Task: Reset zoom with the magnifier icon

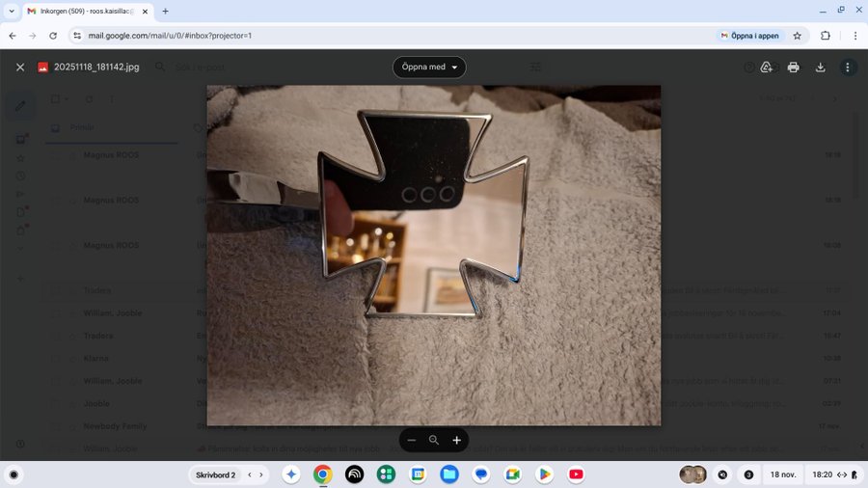Action: click(434, 440)
